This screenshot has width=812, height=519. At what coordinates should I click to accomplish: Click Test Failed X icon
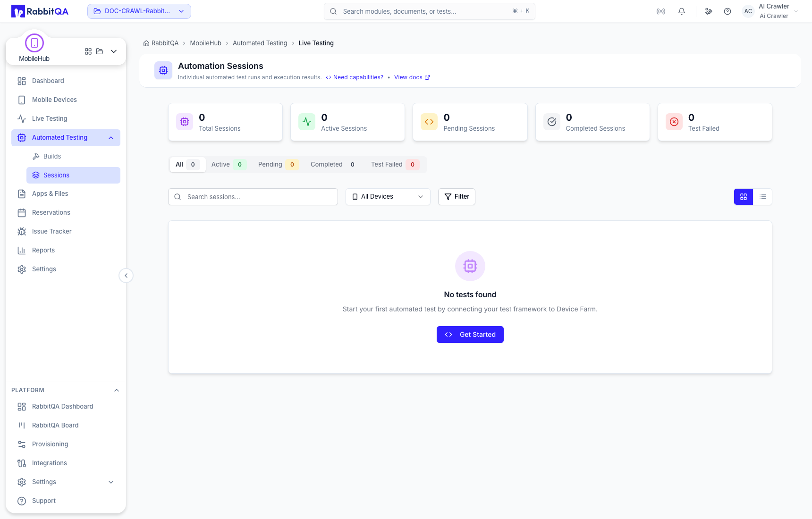[x=674, y=122]
